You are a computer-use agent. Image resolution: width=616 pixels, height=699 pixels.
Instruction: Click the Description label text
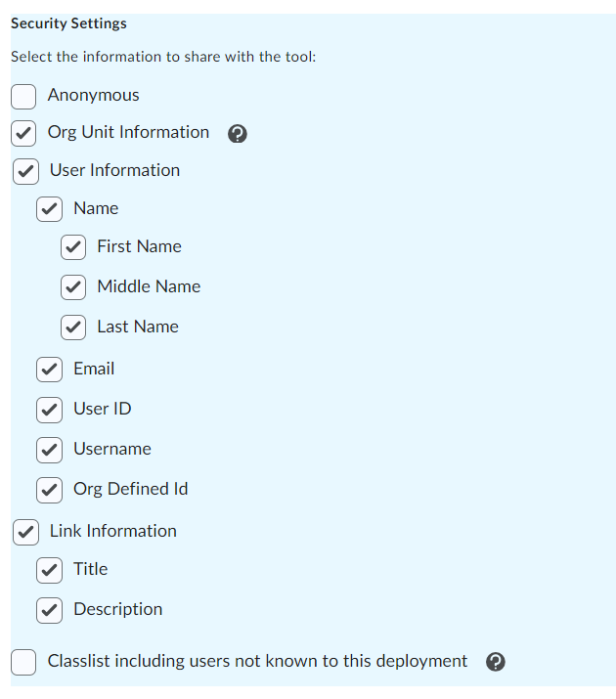click(x=118, y=609)
